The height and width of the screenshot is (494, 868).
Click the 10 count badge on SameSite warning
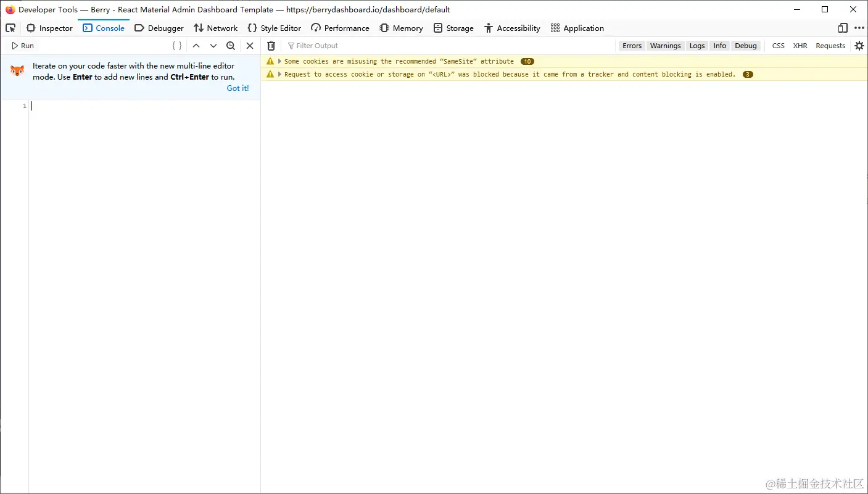tap(527, 61)
